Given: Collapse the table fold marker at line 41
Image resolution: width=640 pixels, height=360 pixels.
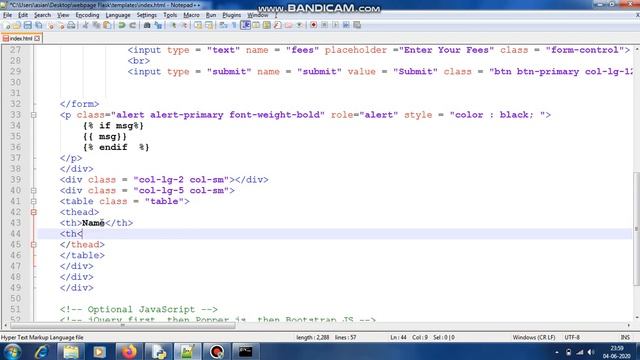Looking at the screenshot, I should pyautogui.click(x=34, y=202).
